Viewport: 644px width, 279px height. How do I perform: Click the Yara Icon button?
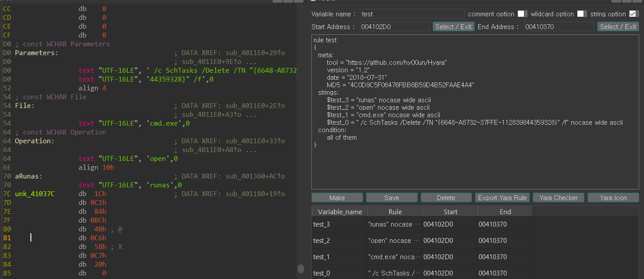coord(613,197)
